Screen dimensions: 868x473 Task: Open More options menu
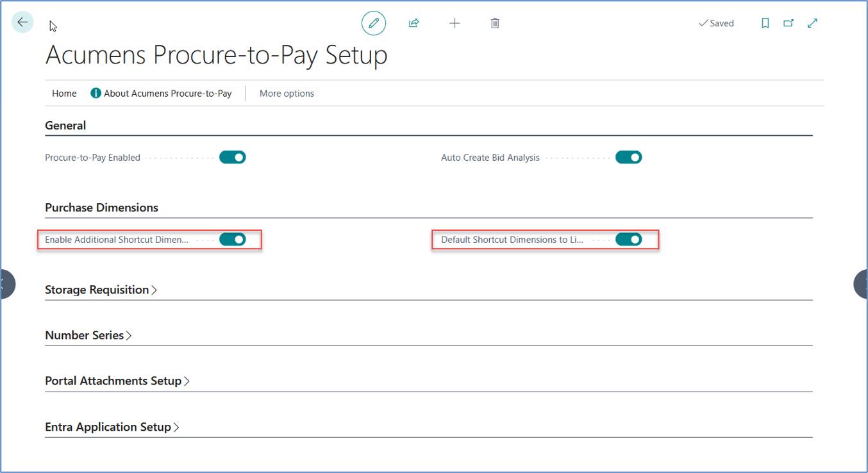[x=287, y=93]
